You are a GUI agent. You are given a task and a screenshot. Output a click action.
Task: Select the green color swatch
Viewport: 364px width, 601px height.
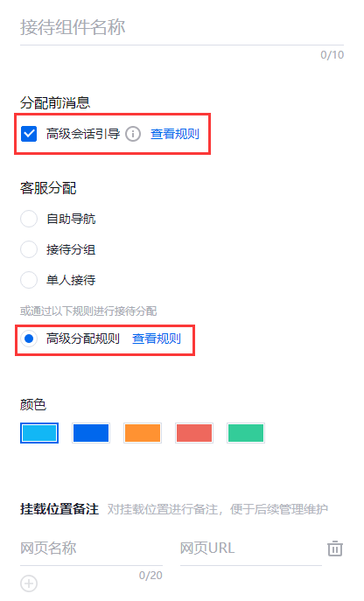[x=246, y=433]
